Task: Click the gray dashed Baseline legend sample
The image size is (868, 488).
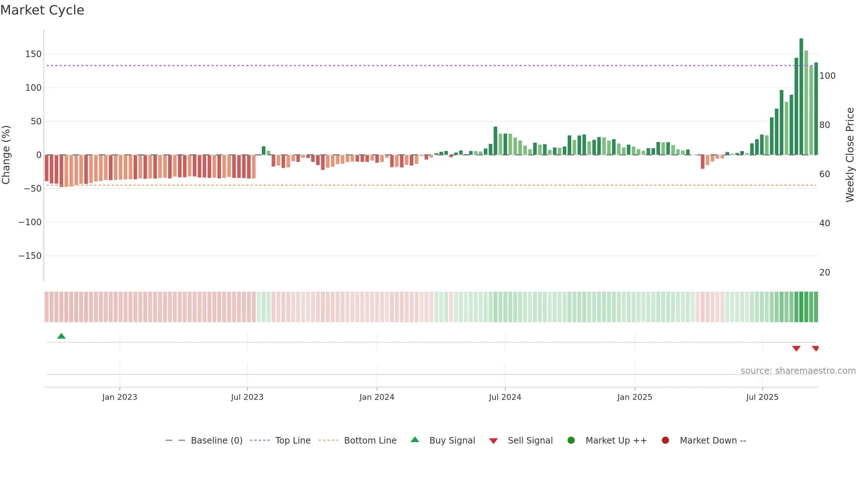Action: [175, 440]
